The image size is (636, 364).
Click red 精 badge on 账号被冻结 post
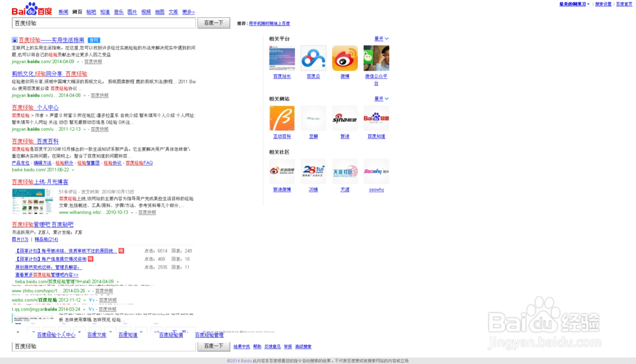[x=121, y=251]
